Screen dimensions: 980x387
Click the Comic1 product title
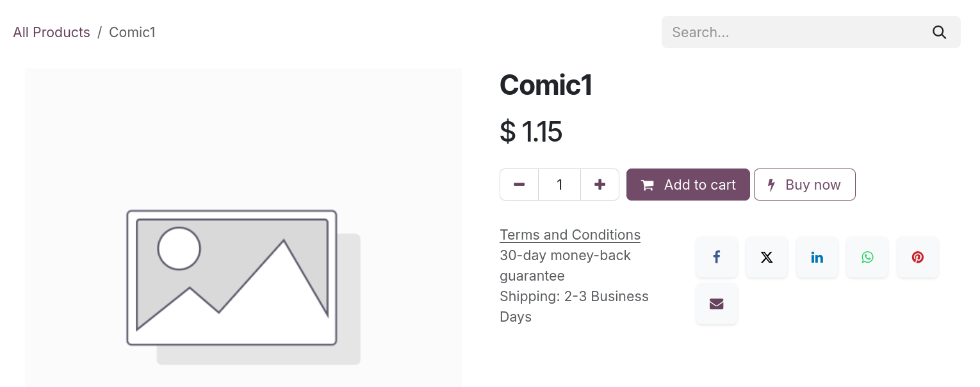[x=546, y=84]
